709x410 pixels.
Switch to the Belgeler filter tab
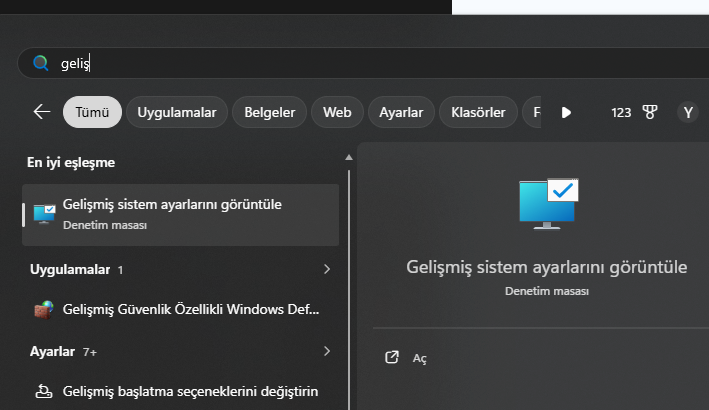270,112
